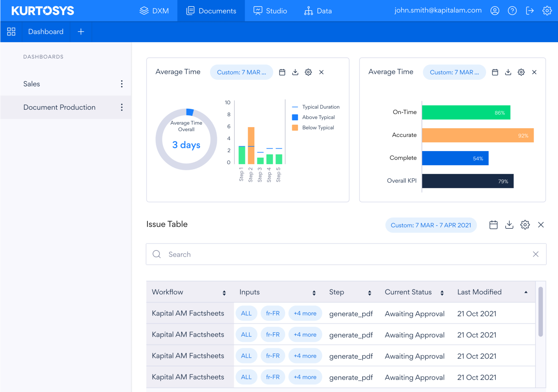Open the Issue Table calendar date picker
The height and width of the screenshot is (392, 558).
coord(493,225)
